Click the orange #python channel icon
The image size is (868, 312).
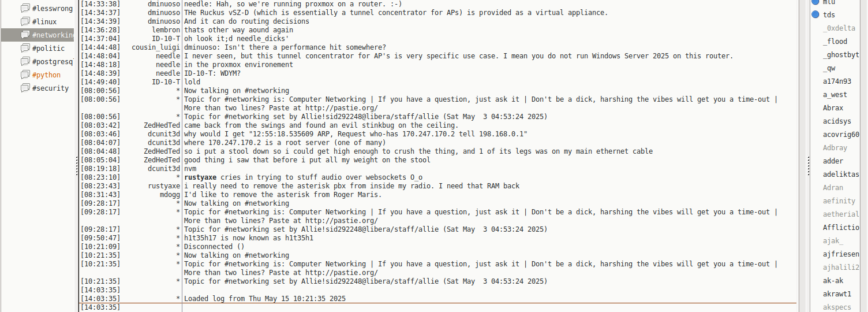pyautogui.click(x=25, y=75)
